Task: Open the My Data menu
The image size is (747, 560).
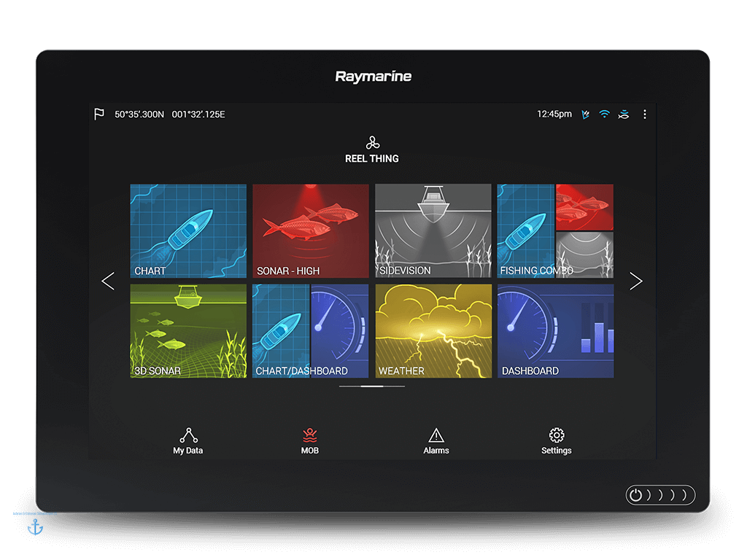Action: [x=188, y=440]
